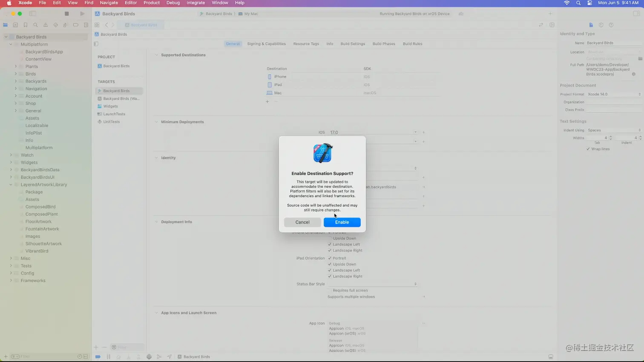
Task: Open the Project navigator folder icon
Action: pos(6,25)
